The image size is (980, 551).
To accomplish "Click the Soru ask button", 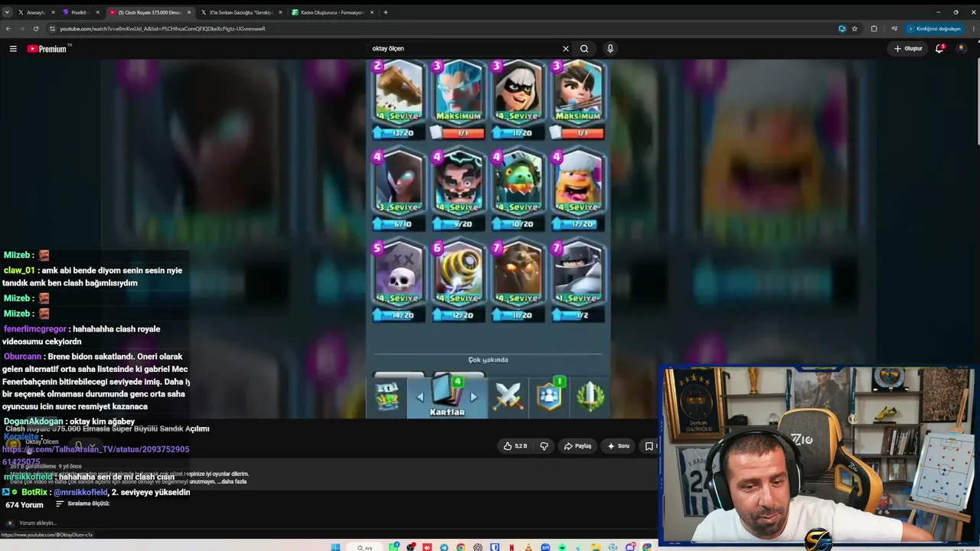I will coord(619,446).
